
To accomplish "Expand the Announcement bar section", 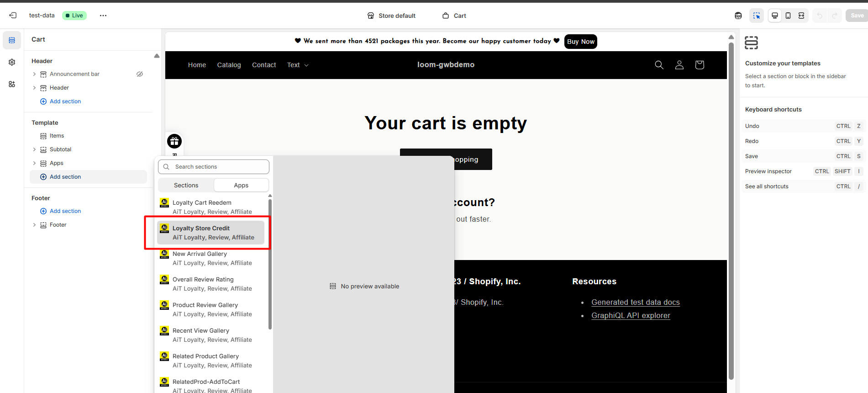I will tap(34, 74).
